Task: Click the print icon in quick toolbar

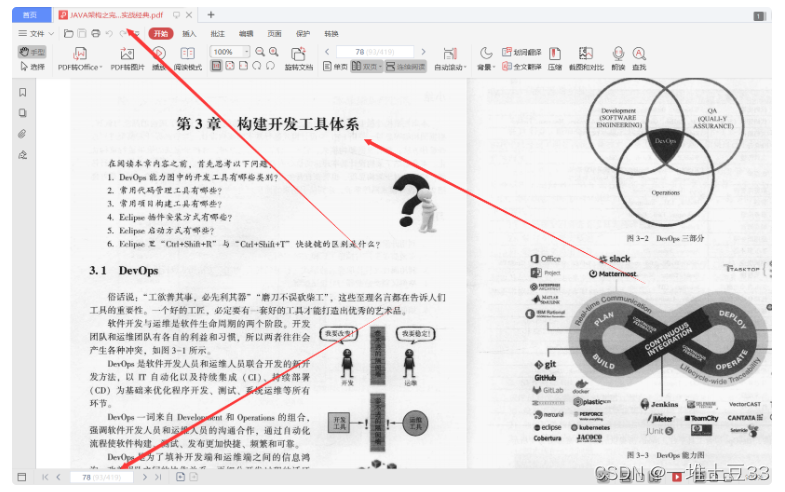Action: [96, 34]
